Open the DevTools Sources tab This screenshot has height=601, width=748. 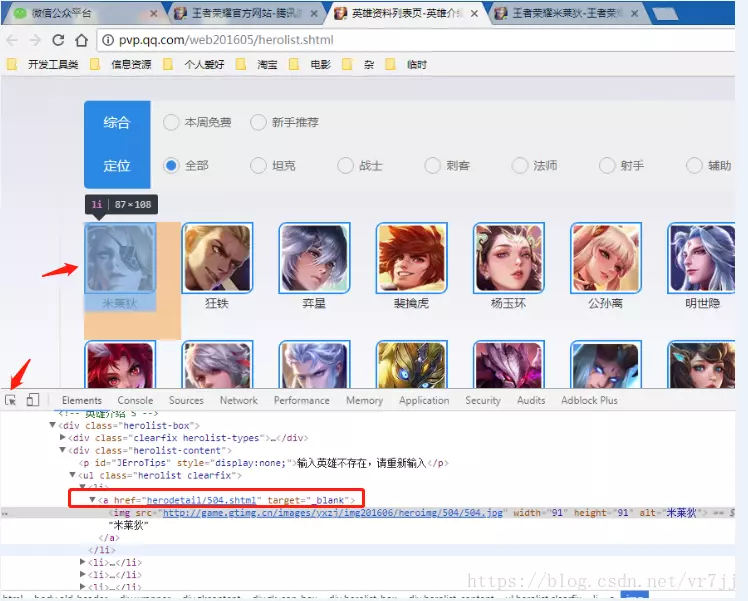coord(186,400)
